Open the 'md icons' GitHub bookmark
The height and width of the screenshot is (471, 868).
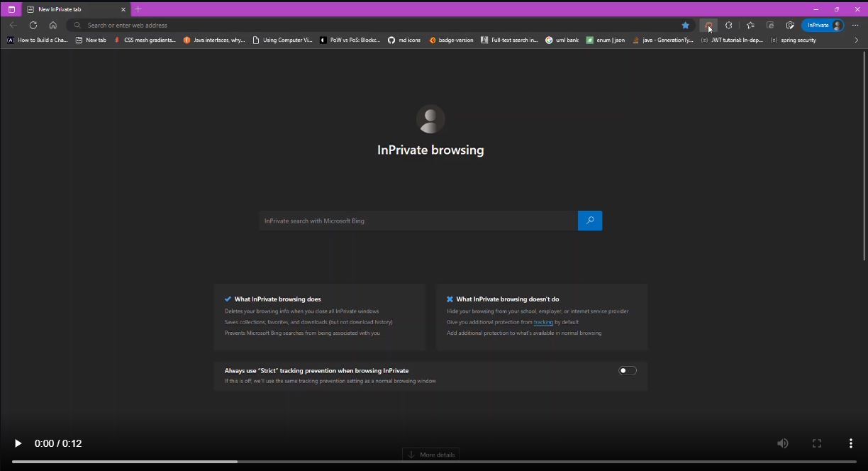click(x=404, y=40)
